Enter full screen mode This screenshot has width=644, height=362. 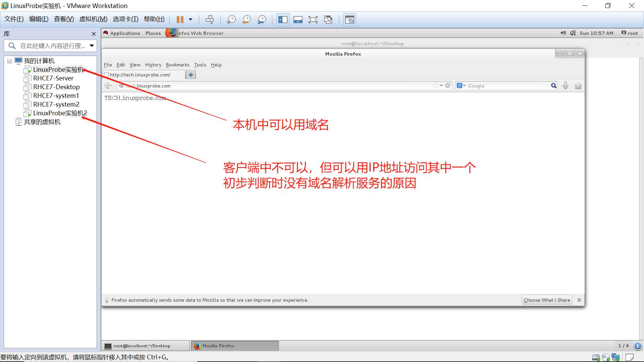(x=313, y=19)
